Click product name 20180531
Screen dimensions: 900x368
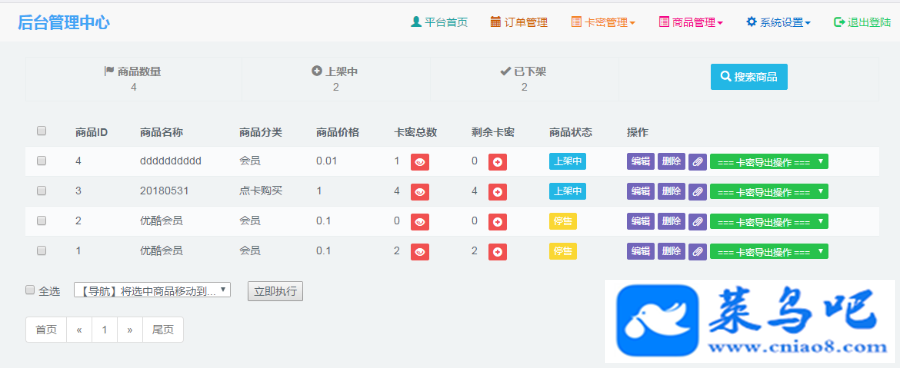click(164, 191)
